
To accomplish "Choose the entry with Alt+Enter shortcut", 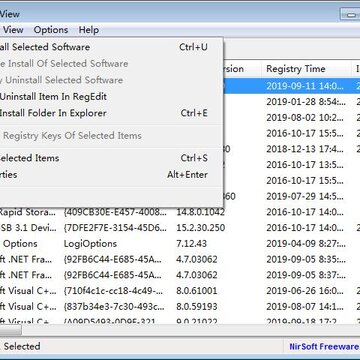I will pyautogui.click(x=104, y=175).
